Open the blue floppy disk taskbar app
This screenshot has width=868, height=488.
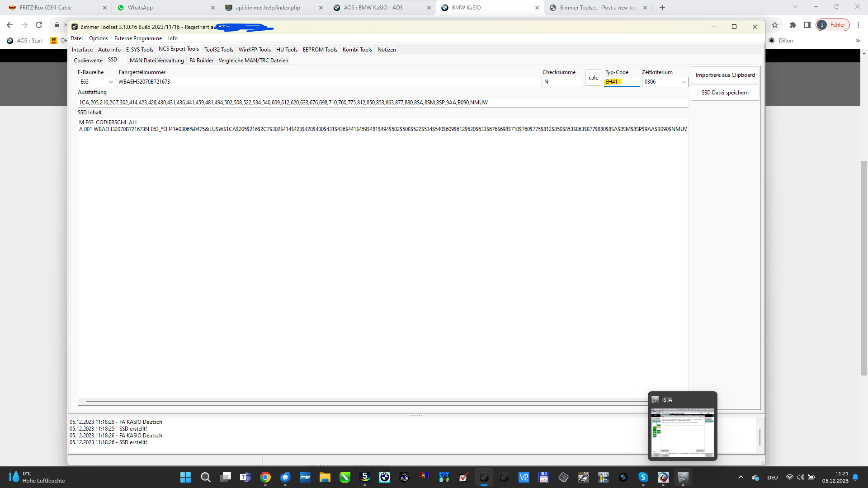pos(543,477)
